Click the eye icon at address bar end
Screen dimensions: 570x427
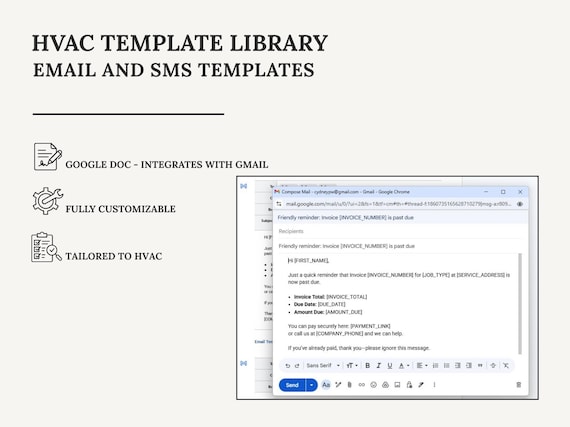coord(520,204)
